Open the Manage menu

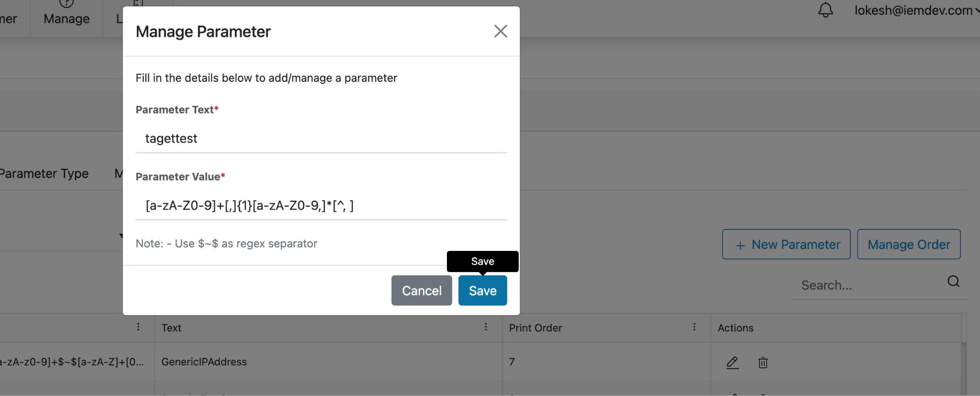[x=67, y=19]
